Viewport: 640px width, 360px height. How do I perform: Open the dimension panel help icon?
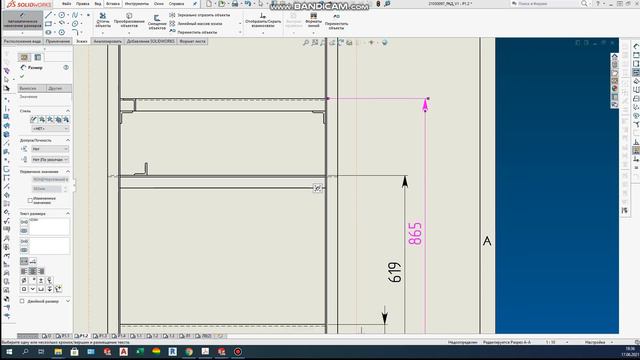(x=66, y=67)
